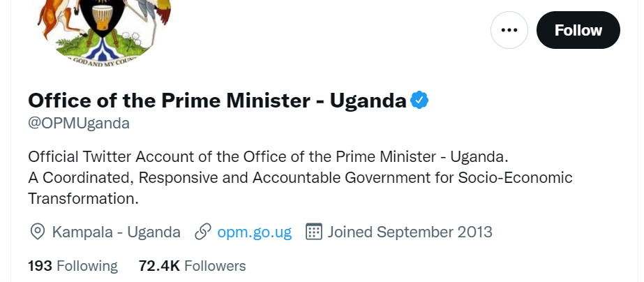Click the word Socio-Economic in the bio
Screen dimensions: 644x282
515,177
